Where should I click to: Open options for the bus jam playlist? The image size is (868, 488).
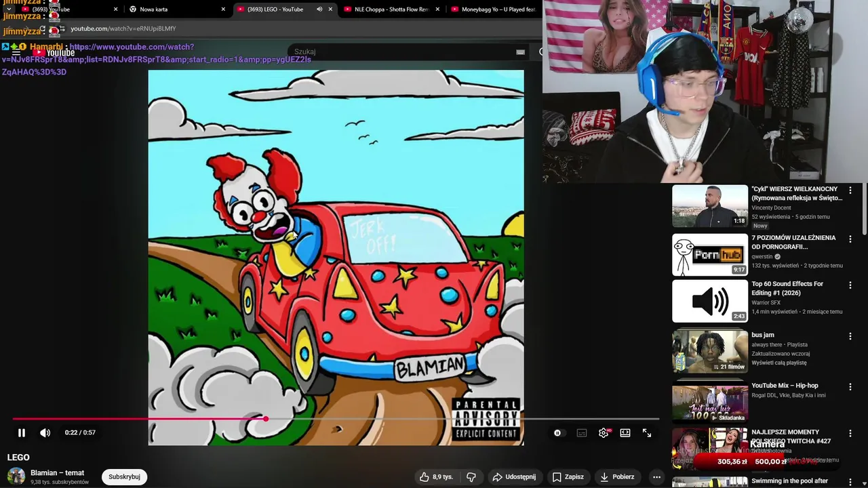(850, 336)
